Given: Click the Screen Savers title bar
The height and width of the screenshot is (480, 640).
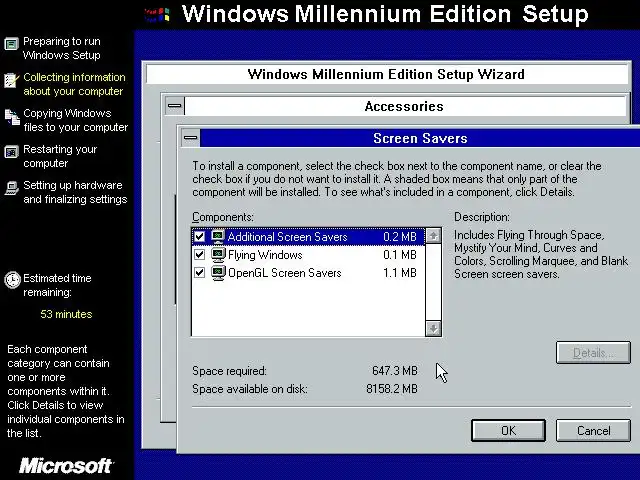Looking at the screenshot, I should [420, 138].
